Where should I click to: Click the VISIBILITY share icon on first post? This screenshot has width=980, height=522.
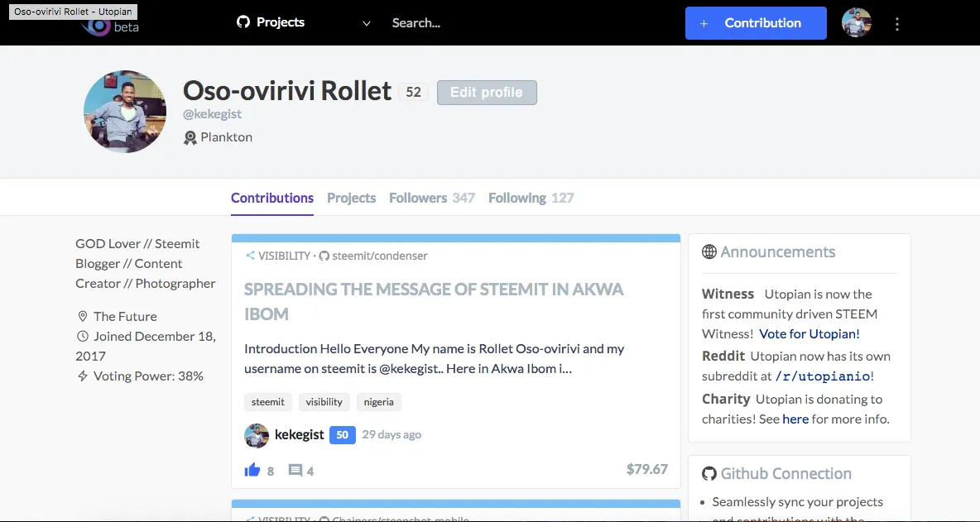click(x=250, y=256)
